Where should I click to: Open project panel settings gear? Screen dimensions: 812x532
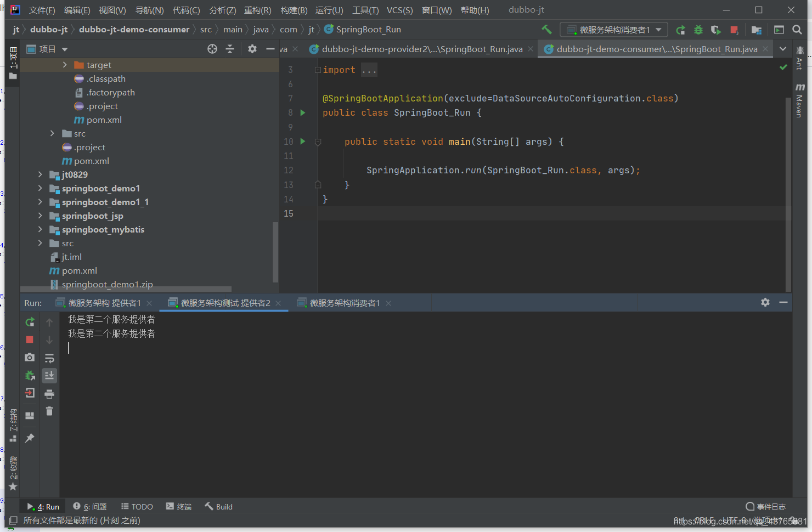(x=252, y=49)
